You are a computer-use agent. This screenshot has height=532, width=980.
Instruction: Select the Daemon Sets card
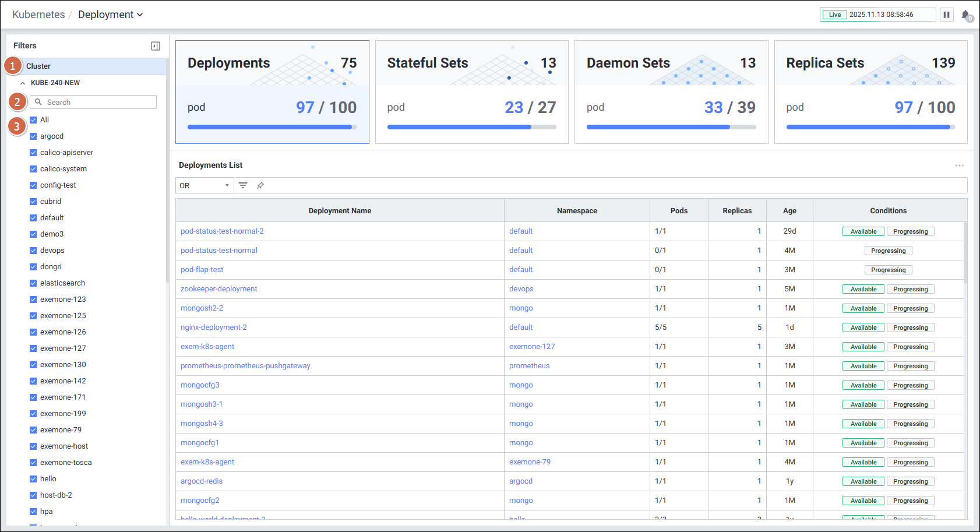(x=671, y=91)
